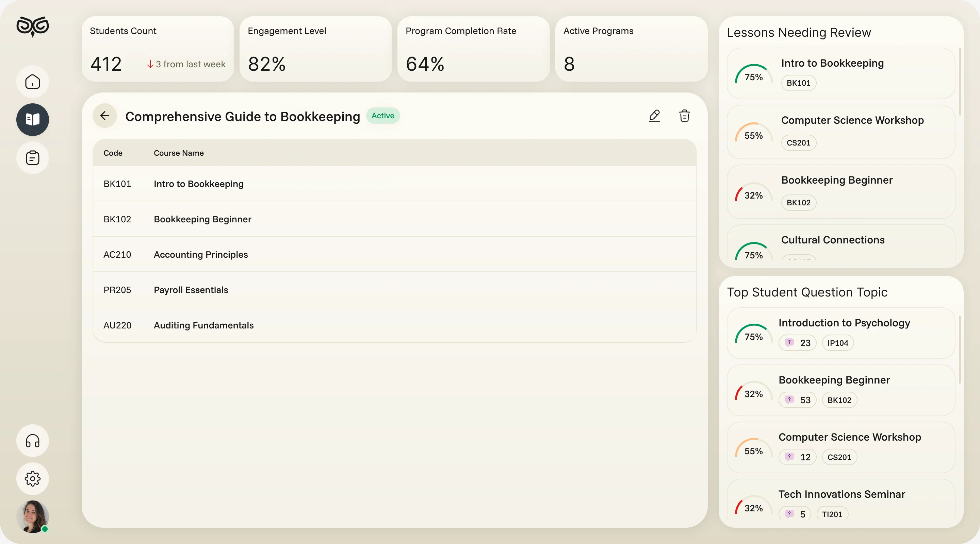Screen dimensions: 980x544
Task: Click the 75% gauge for Introduction to Psychology
Action: (x=753, y=334)
